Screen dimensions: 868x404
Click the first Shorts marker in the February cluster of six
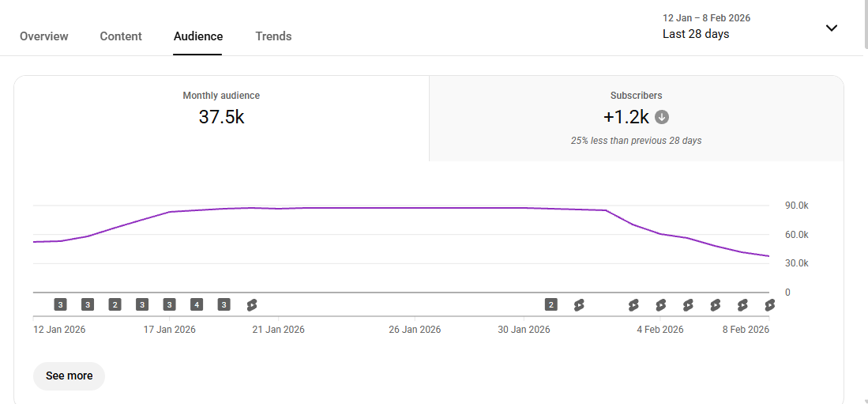pyautogui.click(x=633, y=304)
